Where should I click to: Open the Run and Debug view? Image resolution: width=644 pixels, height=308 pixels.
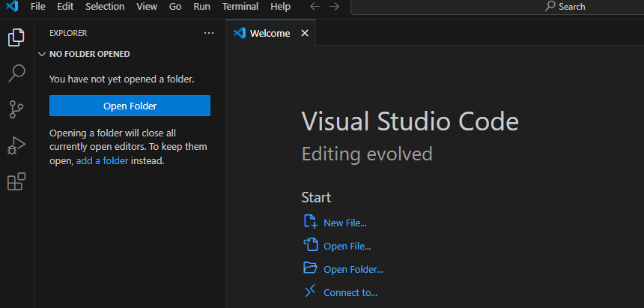tap(16, 145)
